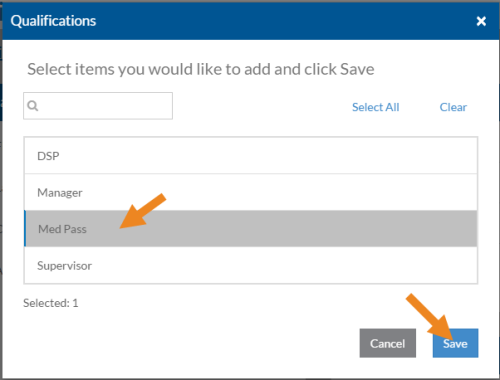Click the blue Save button
500x380 pixels.
(455, 343)
